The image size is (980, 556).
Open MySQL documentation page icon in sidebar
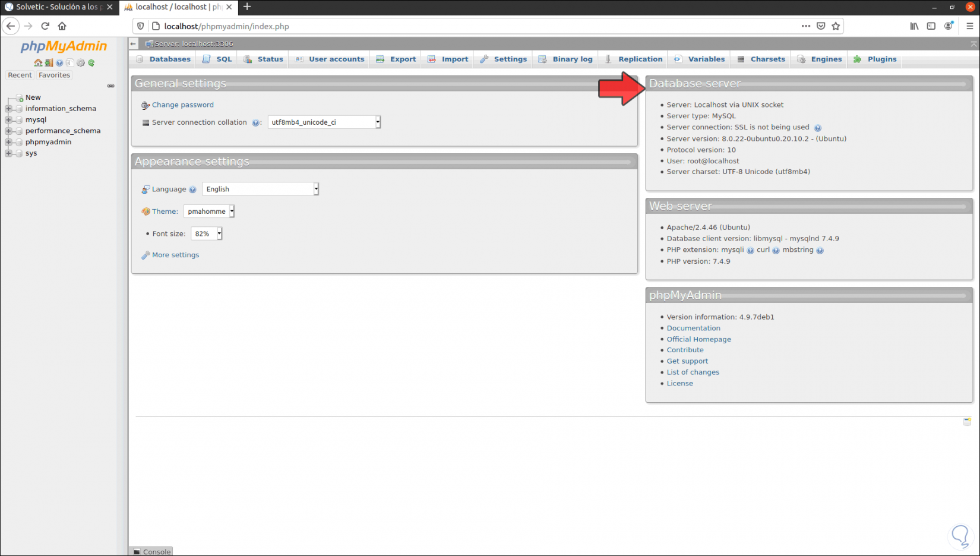(69, 63)
